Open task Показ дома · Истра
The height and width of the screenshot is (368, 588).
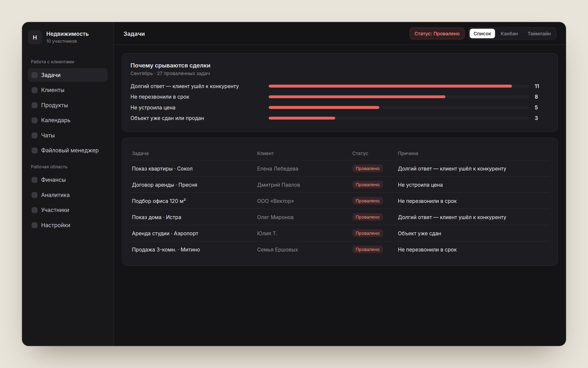tap(157, 217)
